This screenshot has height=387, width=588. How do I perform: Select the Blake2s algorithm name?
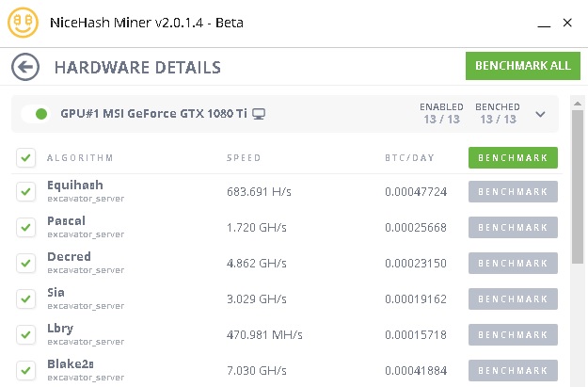[x=71, y=363]
